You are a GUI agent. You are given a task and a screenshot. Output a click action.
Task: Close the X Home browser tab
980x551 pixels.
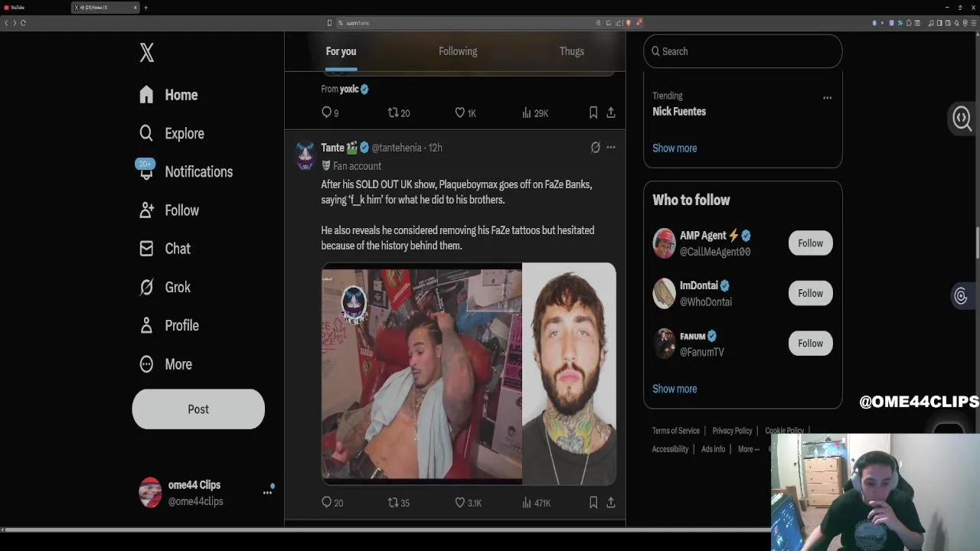(x=136, y=8)
